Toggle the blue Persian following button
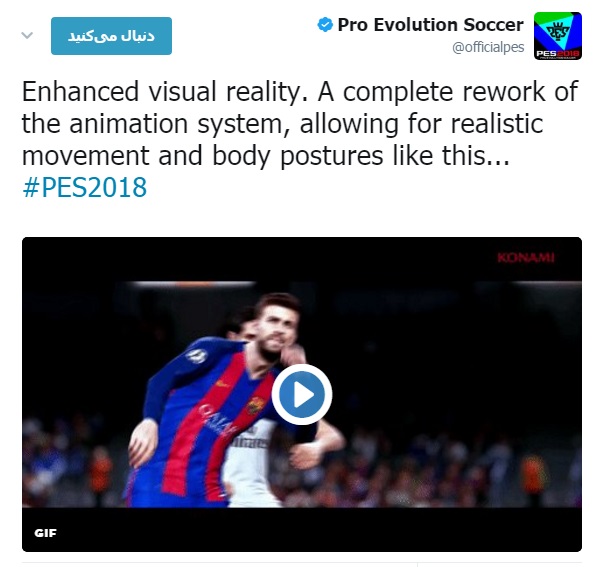Image resolution: width=601 pixels, height=567 pixels. 111,36
